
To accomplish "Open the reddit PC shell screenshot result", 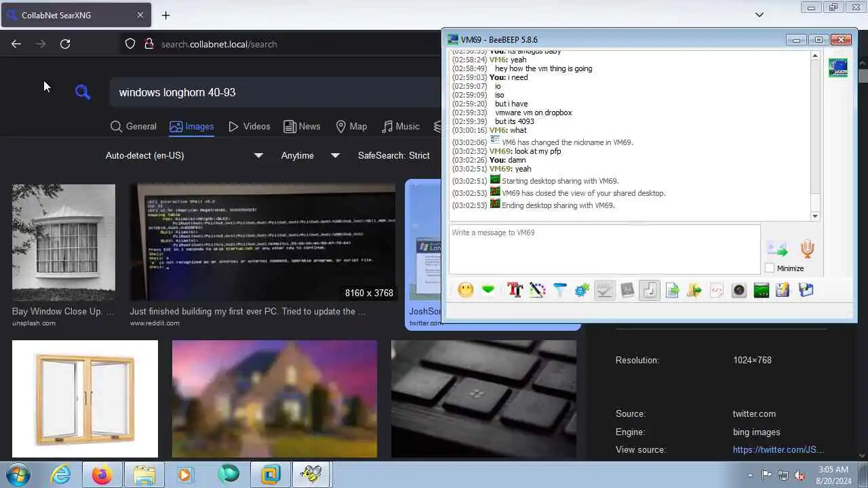I will pyautogui.click(x=262, y=243).
